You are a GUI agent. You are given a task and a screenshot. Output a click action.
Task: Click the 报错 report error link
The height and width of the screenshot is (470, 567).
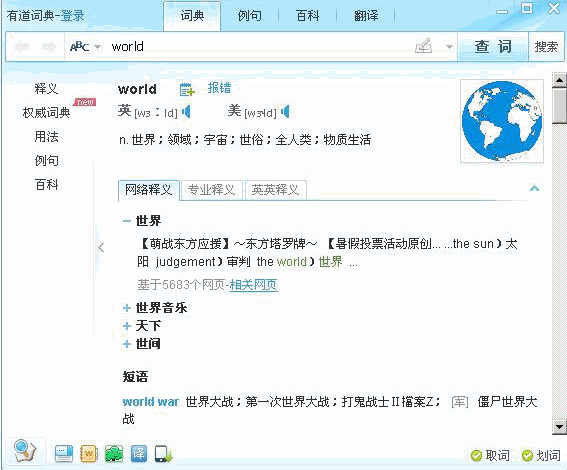tap(219, 88)
